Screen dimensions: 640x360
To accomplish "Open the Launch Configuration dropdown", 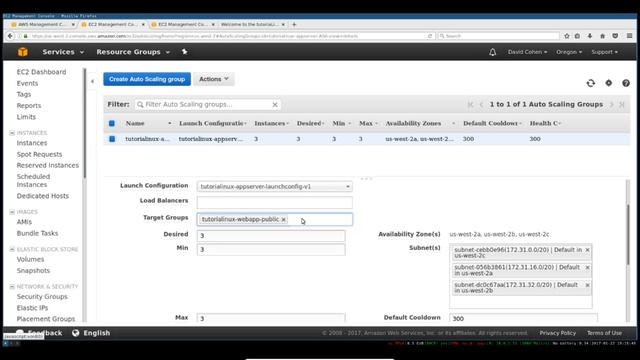I will coord(275,187).
